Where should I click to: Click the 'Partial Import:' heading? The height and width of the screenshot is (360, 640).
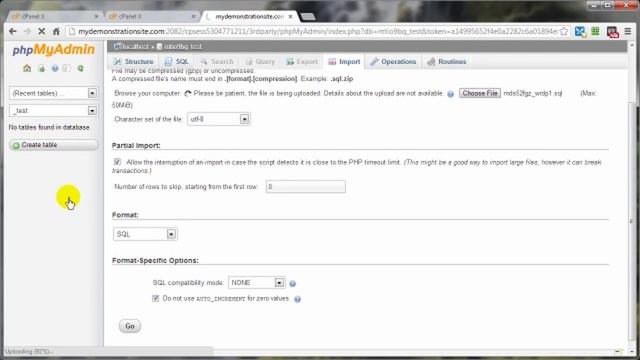(136, 145)
